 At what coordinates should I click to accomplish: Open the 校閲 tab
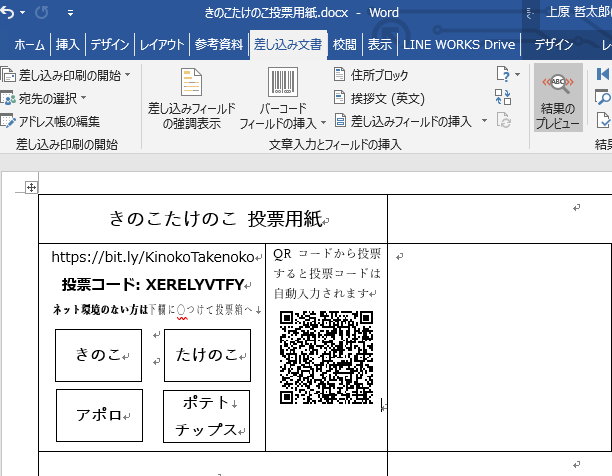point(345,44)
